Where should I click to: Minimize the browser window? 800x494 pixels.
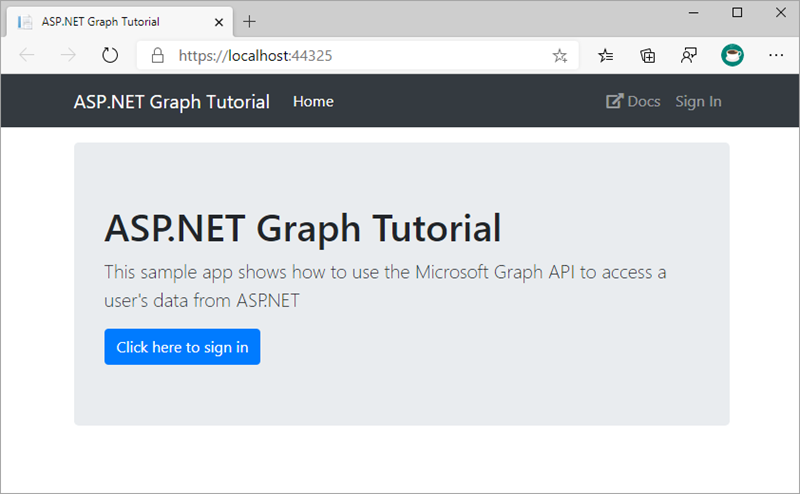tap(693, 12)
